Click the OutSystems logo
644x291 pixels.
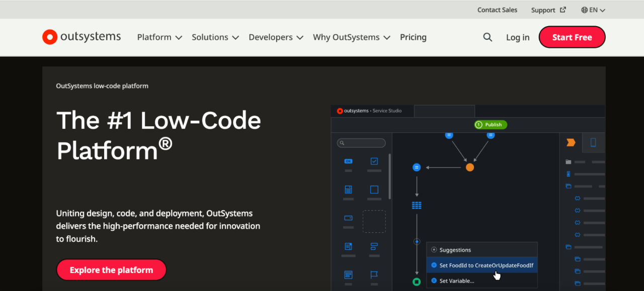point(81,37)
